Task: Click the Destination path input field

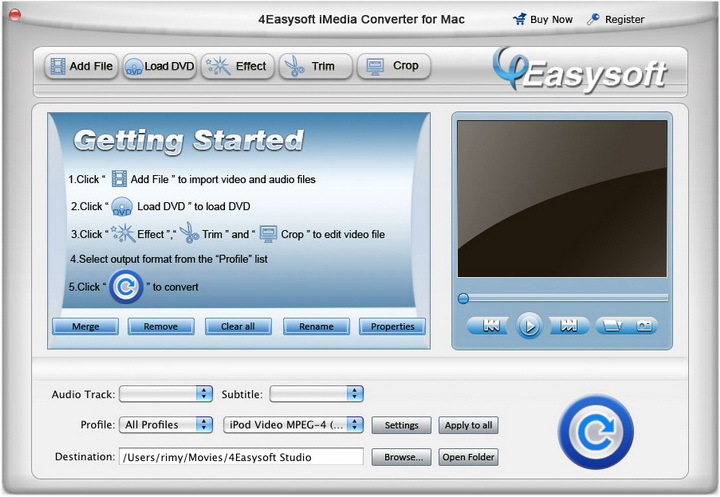Action: [241, 457]
